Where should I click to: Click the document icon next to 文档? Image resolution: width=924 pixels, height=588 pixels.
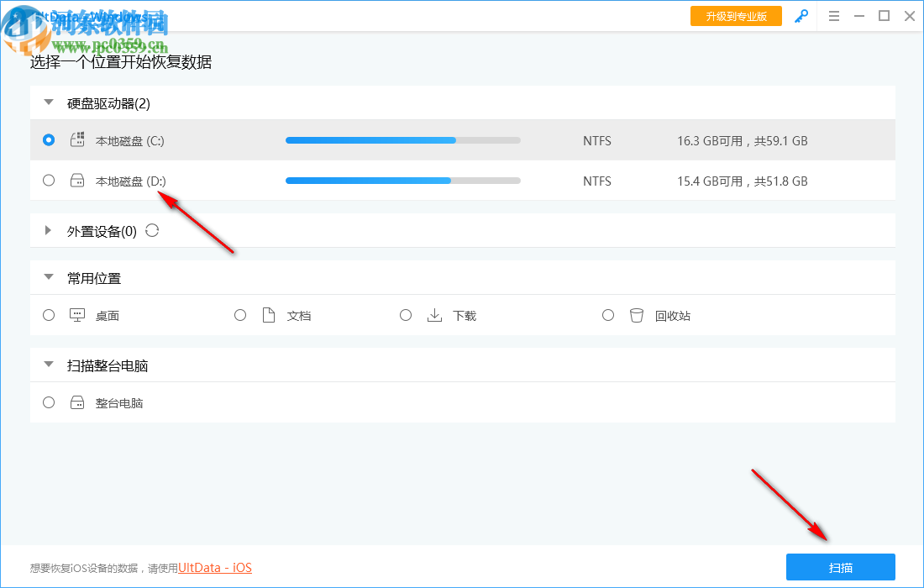(268, 314)
